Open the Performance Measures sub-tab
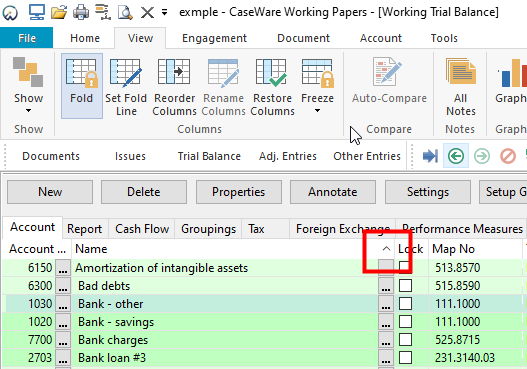 pos(462,229)
